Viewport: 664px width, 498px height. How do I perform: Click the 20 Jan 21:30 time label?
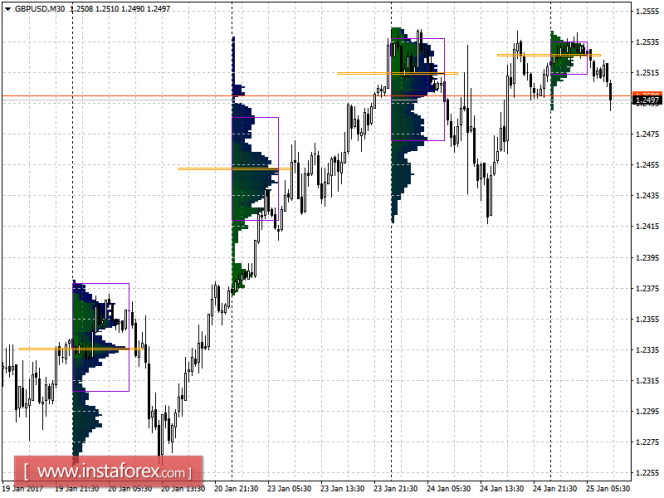(236, 489)
